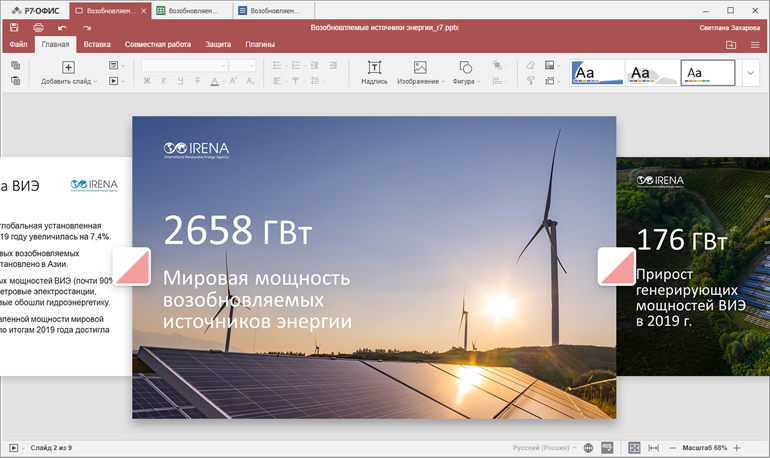Image resolution: width=770 pixels, height=458 pixels.
Task: Expand the slide themes gallery
Action: pyautogui.click(x=752, y=73)
